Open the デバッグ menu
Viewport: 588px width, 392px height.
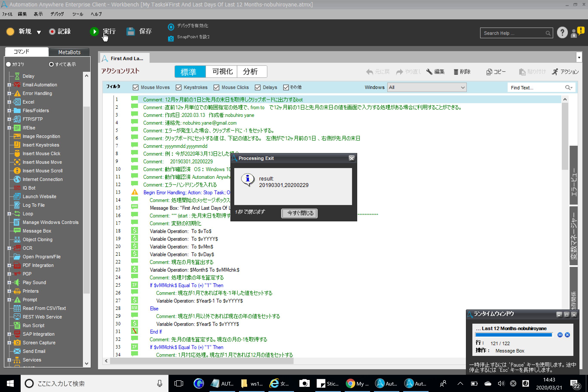(57, 14)
